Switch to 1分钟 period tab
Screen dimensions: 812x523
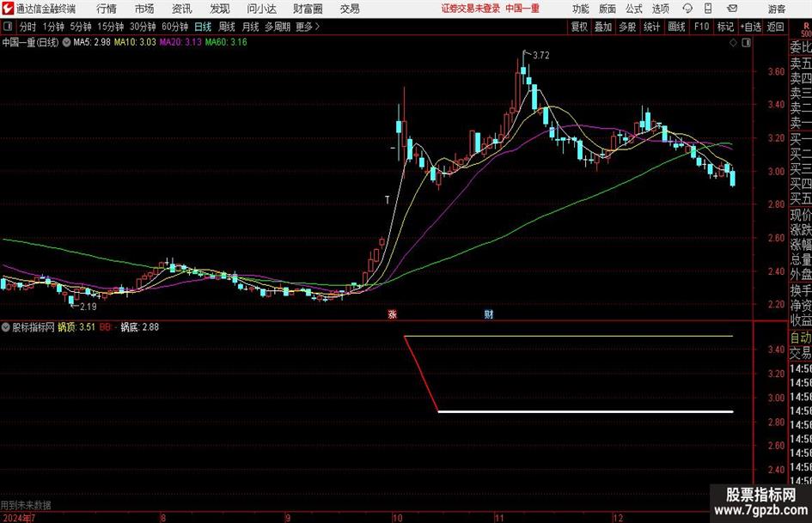point(53,27)
